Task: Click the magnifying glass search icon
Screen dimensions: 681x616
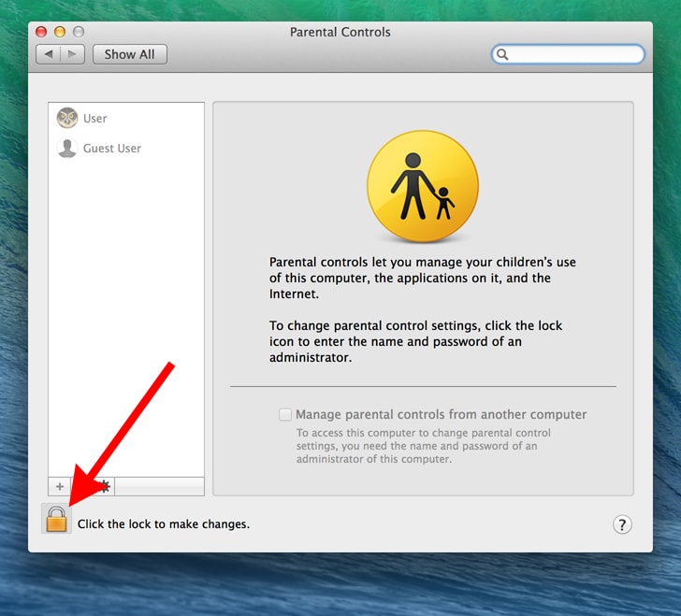Action: (502, 54)
